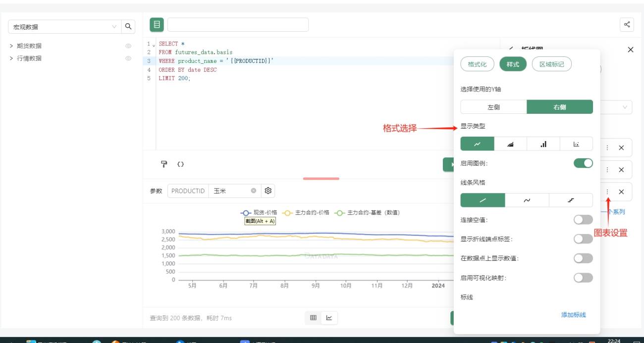Screen dimensions: 644x343
Task: Enable the 显示折线端点标签 switch
Action: tap(583, 239)
